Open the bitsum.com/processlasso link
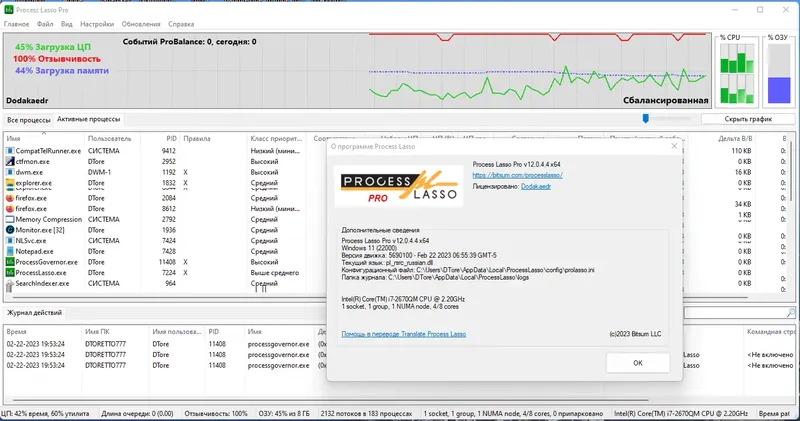800x421 pixels. click(x=517, y=175)
